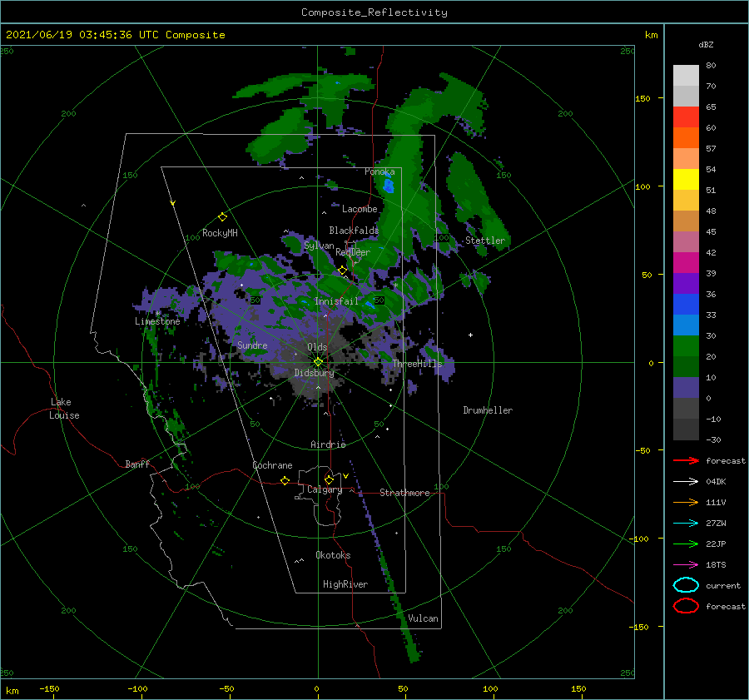Select the ThreeHills label
The height and width of the screenshot is (700, 749).
coord(418,364)
